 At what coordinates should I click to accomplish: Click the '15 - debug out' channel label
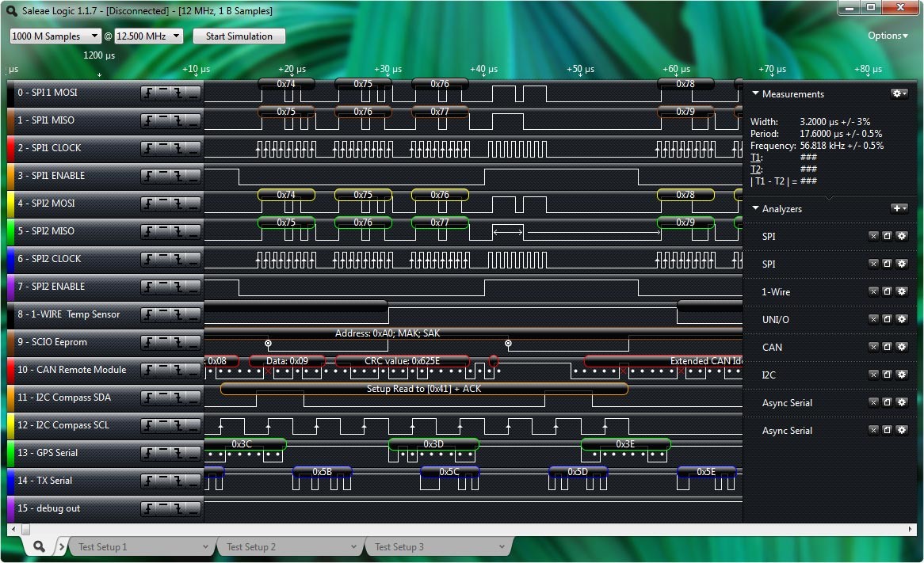point(48,508)
